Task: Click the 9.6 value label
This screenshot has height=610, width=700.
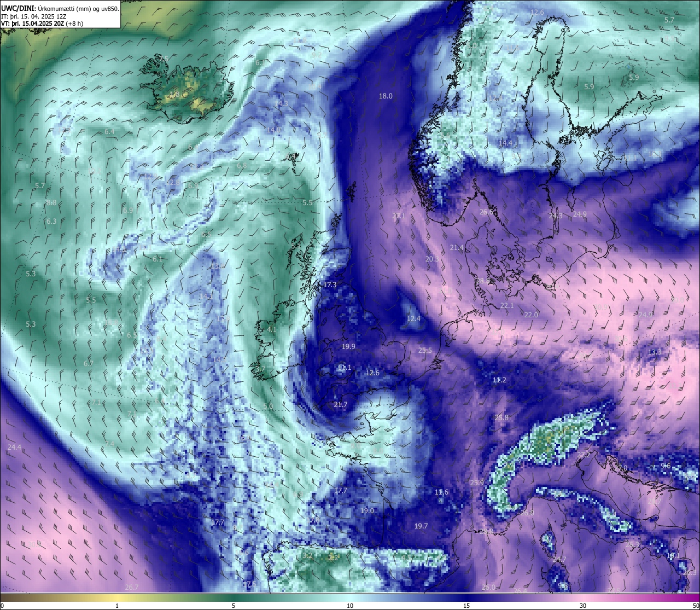Action: 666,466
